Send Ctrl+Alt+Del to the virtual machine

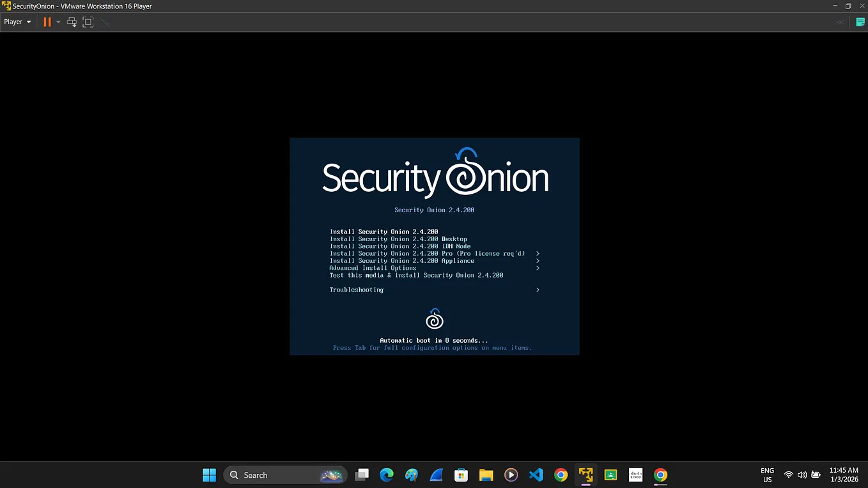pos(72,22)
